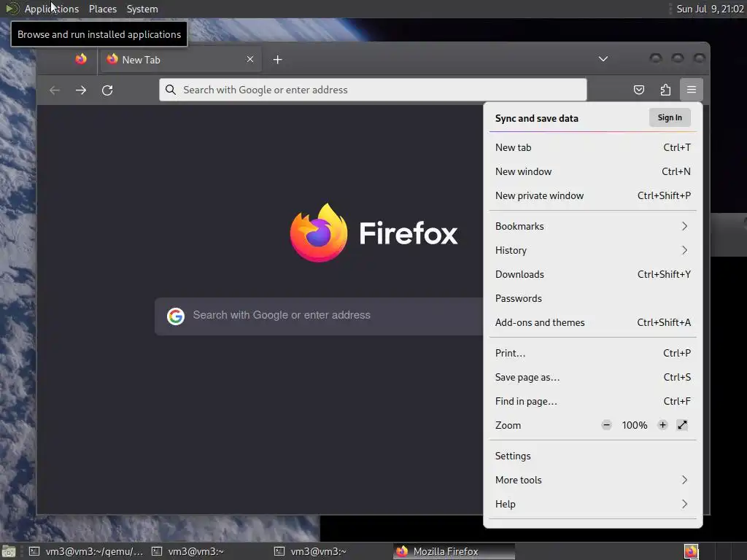Viewport: 747px width, 560px height.
Task: Expand the Bookmarks submenu
Action: point(592,226)
